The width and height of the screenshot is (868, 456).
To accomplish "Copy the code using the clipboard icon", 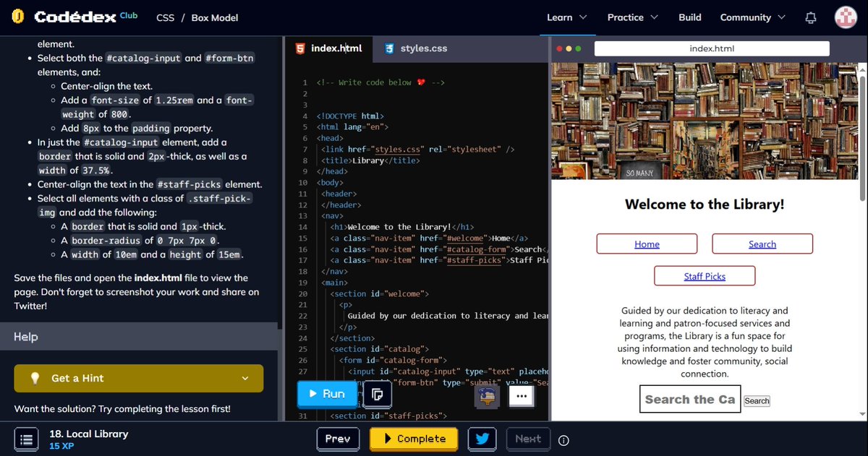I will (376, 394).
